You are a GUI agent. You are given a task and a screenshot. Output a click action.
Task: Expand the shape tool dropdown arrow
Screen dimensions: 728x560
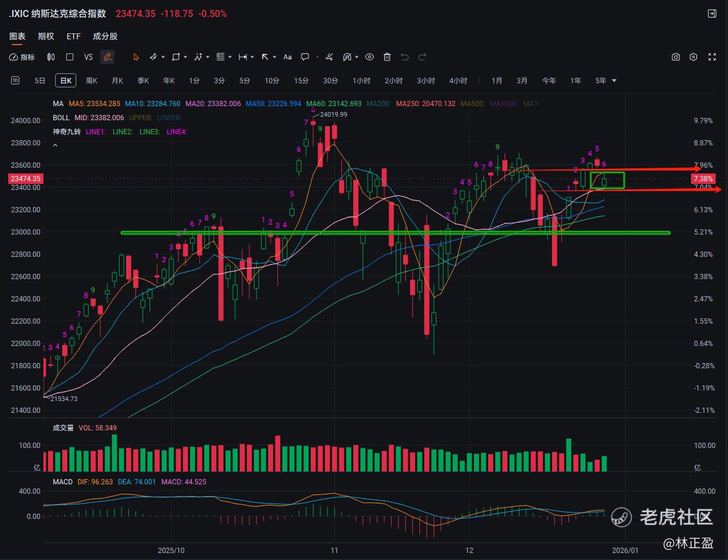point(185,57)
